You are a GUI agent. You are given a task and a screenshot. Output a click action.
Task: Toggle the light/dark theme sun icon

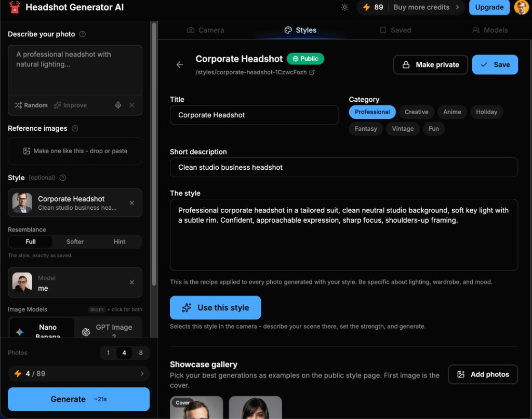[x=345, y=7]
